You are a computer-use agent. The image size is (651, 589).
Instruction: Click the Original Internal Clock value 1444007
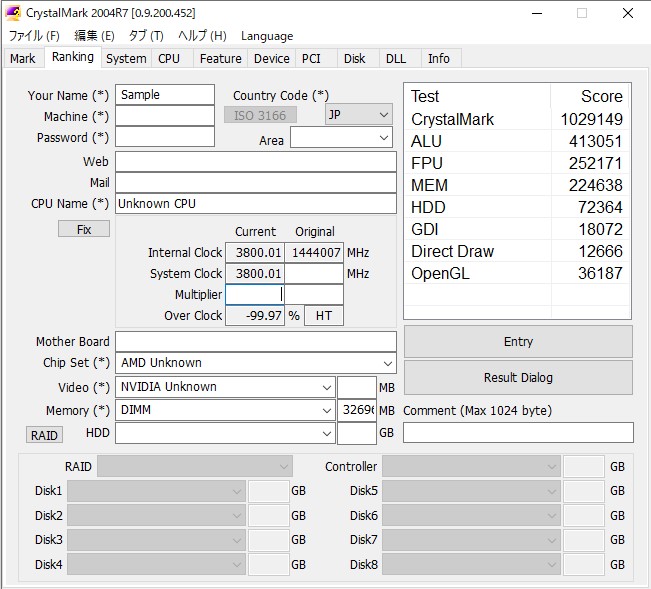click(314, 252)
